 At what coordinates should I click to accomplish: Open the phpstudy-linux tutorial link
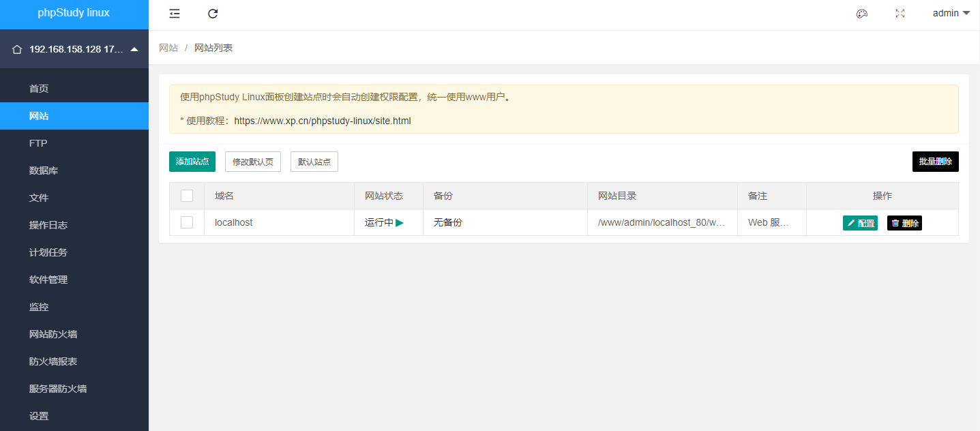pyautogui.click(x=323, y=121)
